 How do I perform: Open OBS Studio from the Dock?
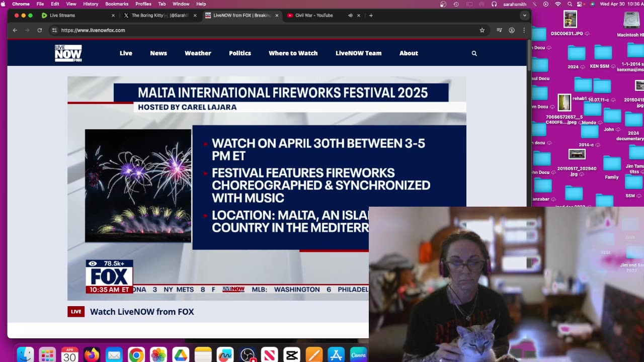point(247,355)
